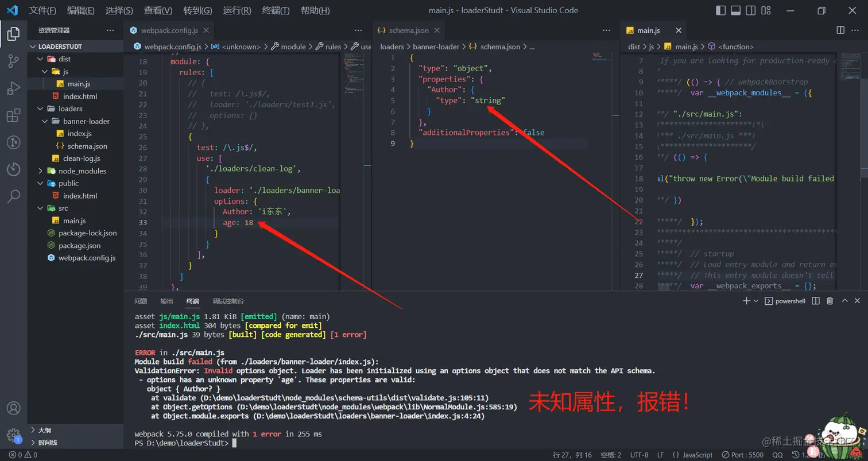
Task: Collapse the loaders folder
Action: (x=75, y=109)
